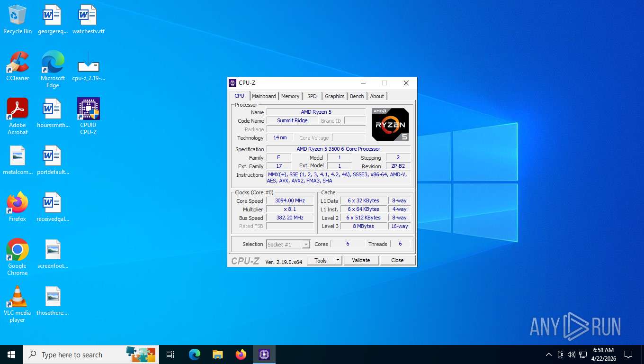Switch to the SPD tab
644x364 pixels.
click(312, 96)
